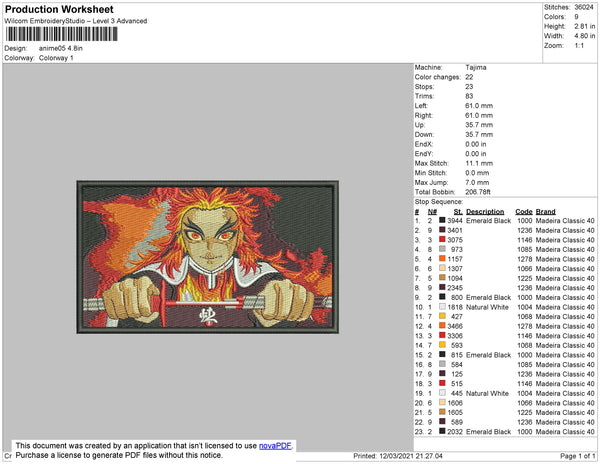Click the "Stop Sequence:" label

tap(439, 202)
